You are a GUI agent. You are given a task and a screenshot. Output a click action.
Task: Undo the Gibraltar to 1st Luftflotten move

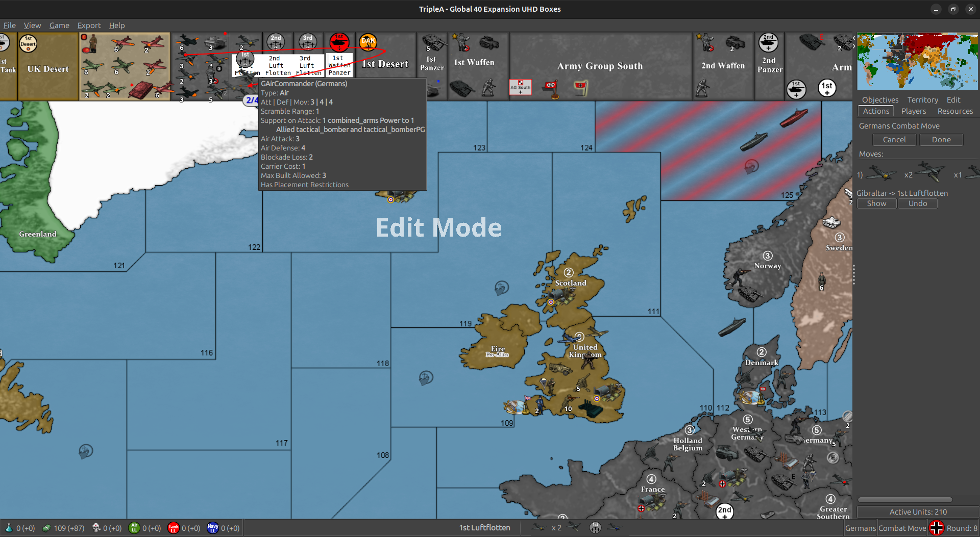pyautogui.click(x=917, y=203)
